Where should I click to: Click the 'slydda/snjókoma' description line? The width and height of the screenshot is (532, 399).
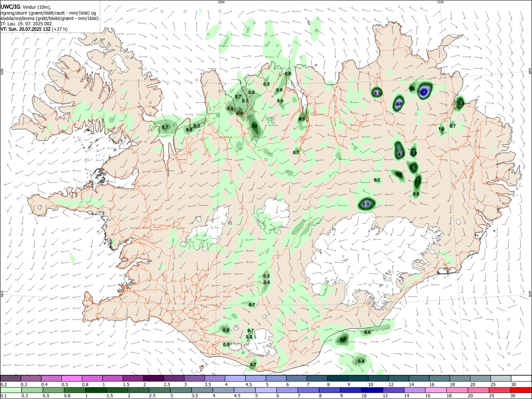pos(49,18)
